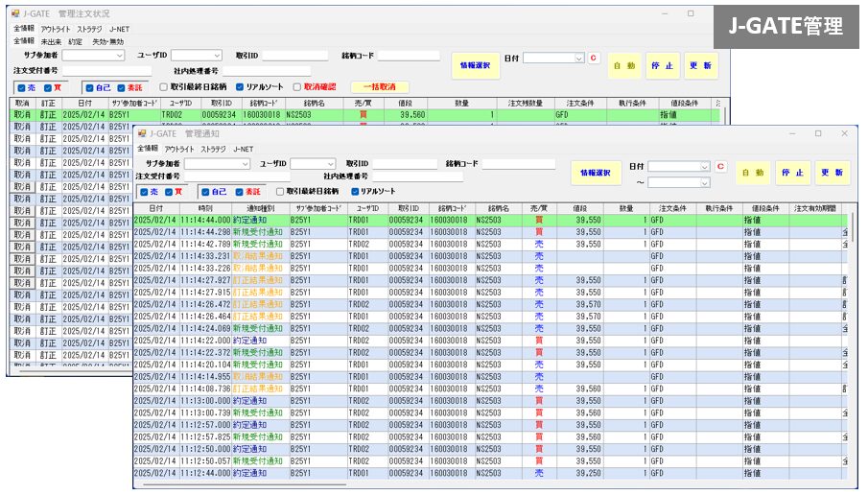Image resolution: width=868 pixels, height=495 pixels.
Task: Click 更新 button in 管理通知 window
Action: (x=832, y=174)
